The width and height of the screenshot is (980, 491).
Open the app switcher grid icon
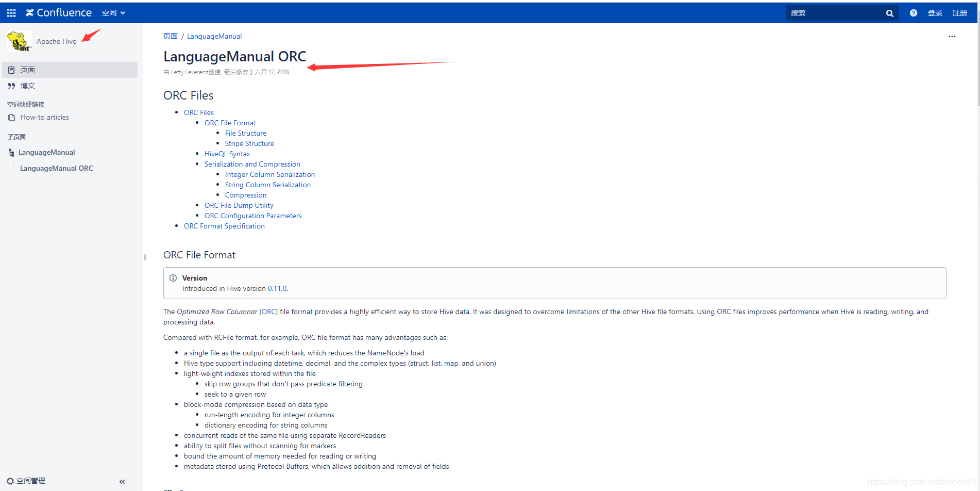[11, 13]
